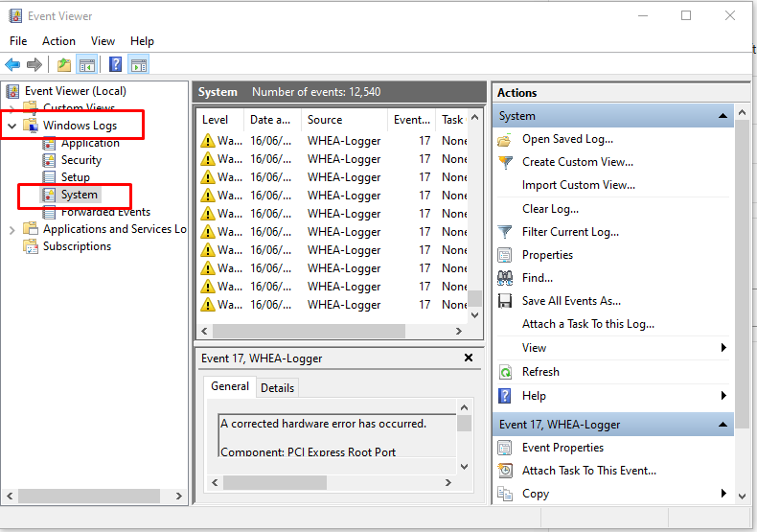Viewport: 757px width, 532px height.
Task: Click Create Custom View... action
Action: pos(577,162)
